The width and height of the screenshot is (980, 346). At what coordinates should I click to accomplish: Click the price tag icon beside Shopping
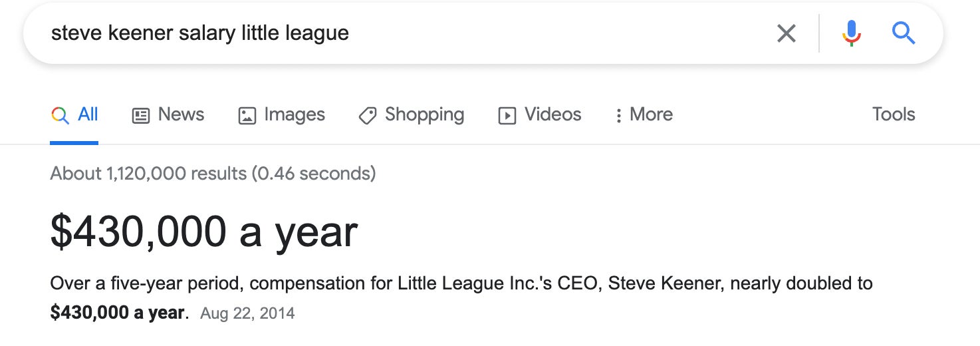click(368, 116)
